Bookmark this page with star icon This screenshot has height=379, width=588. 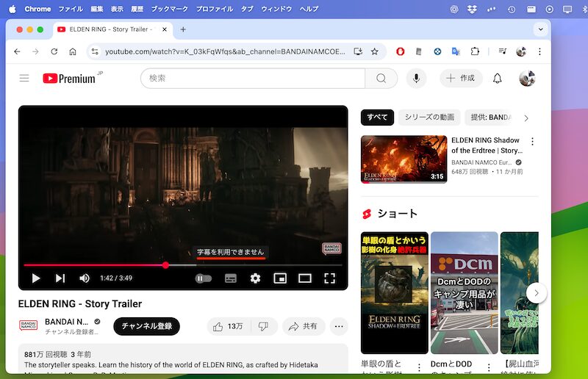(x=375, y=51)
